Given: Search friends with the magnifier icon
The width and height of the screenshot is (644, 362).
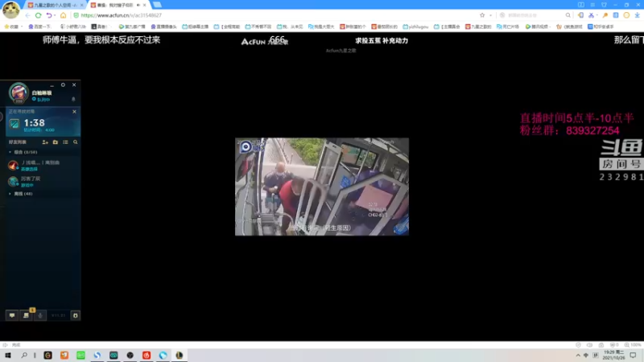Looking at the screenshot, I should point(75,142).
